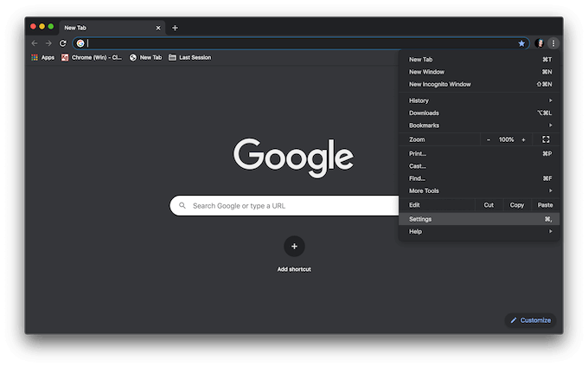Reload the current page
This screenshot has width=588, height=367.
62,43
